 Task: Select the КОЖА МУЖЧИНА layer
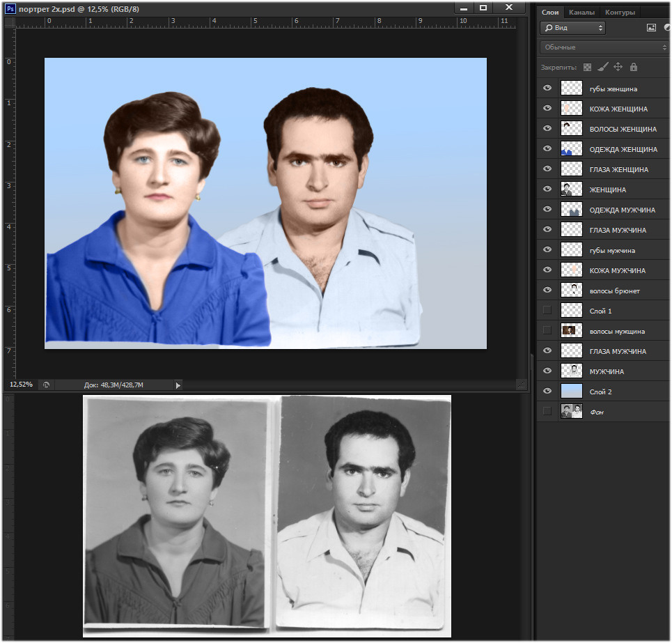(617, 270)
